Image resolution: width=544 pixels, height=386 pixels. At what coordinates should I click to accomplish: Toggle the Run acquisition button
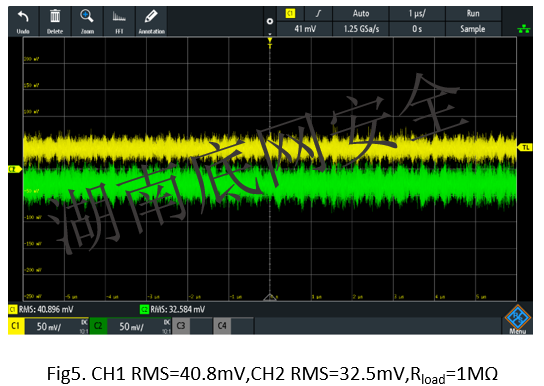click(473, 14)
